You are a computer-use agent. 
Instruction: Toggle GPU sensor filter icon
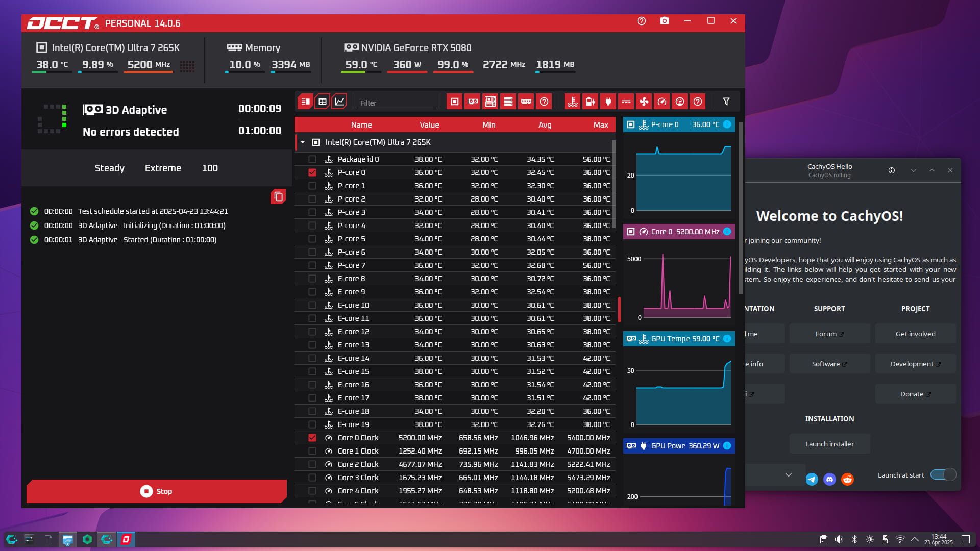tap(473, 102)
